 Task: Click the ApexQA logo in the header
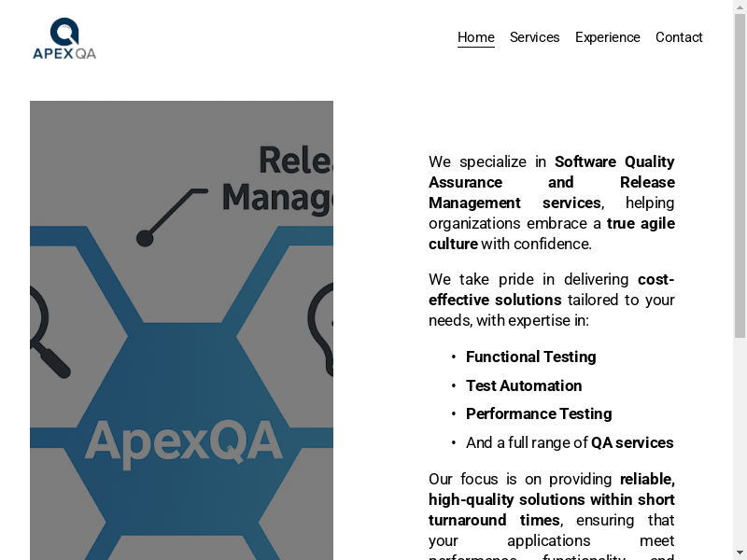63,38
